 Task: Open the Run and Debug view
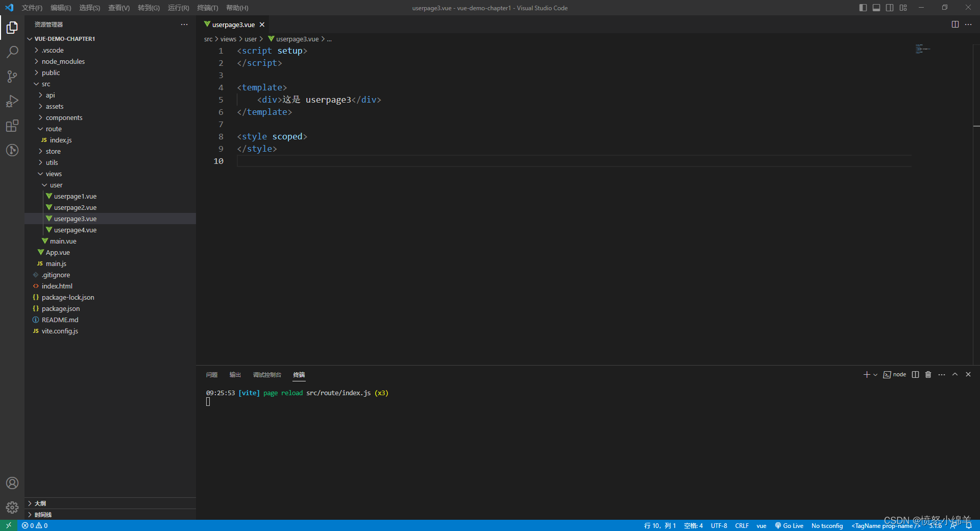12,101
